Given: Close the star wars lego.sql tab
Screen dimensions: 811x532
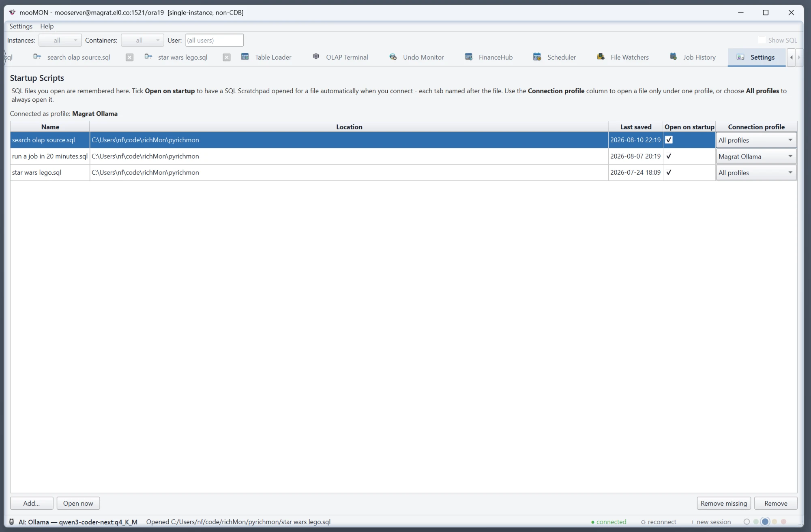Looking at the screenshot, I should 227,57.
